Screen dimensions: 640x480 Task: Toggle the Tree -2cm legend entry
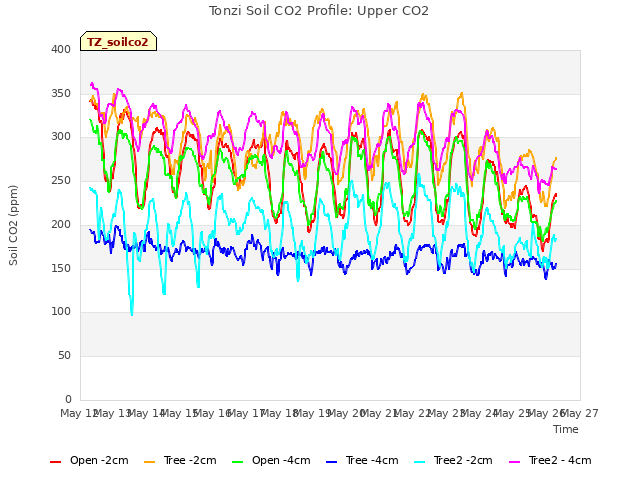click(180, 460)
